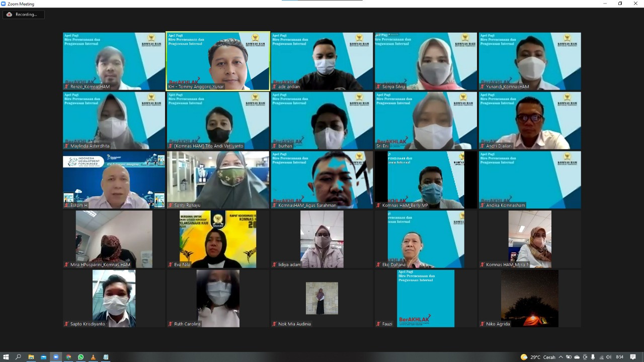Screen dimensions: 644x362
Task: Select Nok Mia Audinia's video tile
Action: [x=322, y=299]
